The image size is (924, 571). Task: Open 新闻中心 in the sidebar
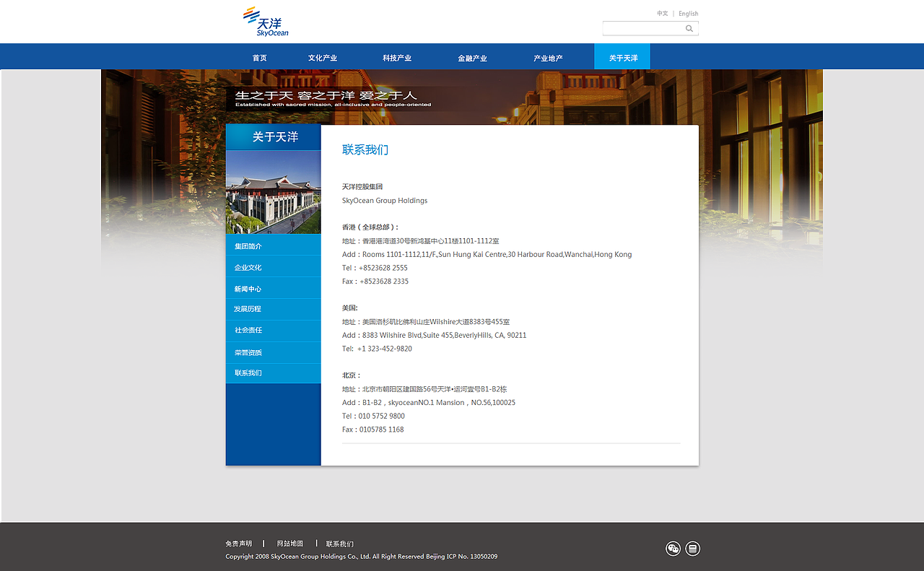tap(273, 289)
